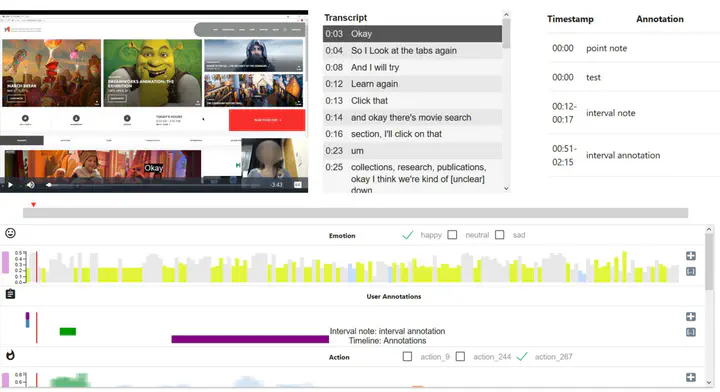The width and height of the screenshot is (720, 392).
Task: Uncheck the happy emotion checkbox
Action: [407, 235]
